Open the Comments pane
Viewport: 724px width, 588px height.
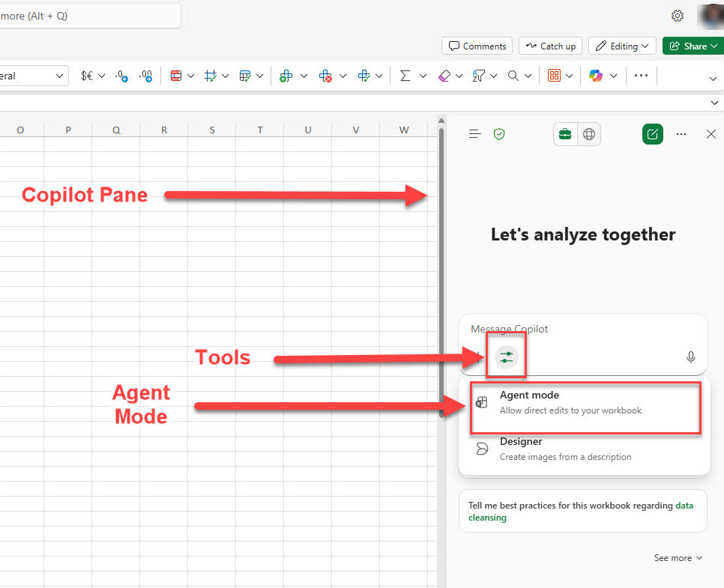(477, 46)
